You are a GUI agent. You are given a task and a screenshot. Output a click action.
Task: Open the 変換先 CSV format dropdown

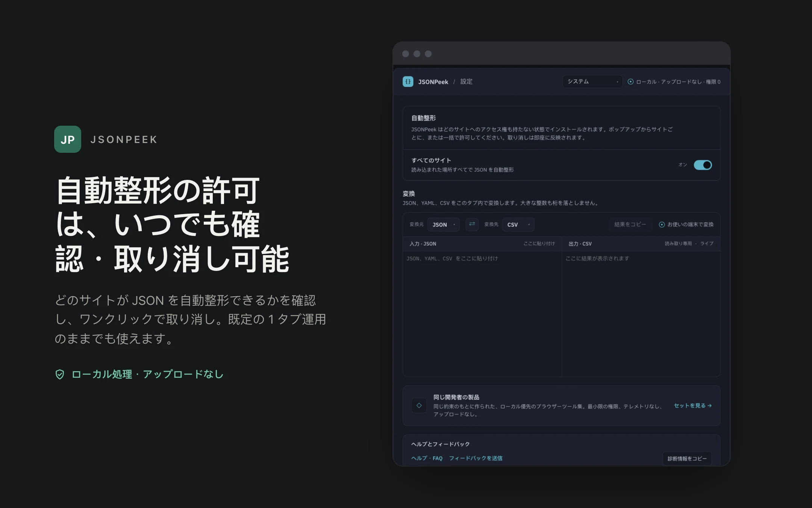click(x=518, y=225)
